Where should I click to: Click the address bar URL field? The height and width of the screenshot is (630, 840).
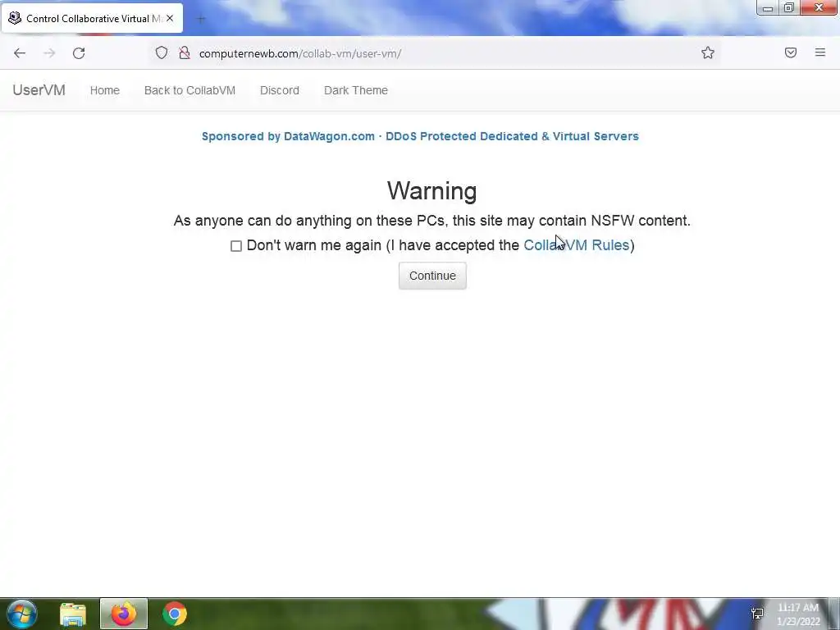[x=436, y=53]
